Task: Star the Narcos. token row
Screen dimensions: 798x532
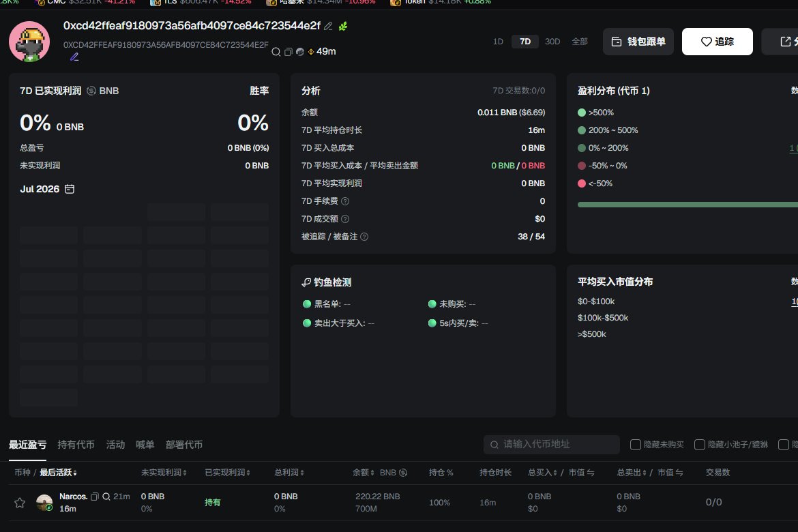Action: (20, 503)
